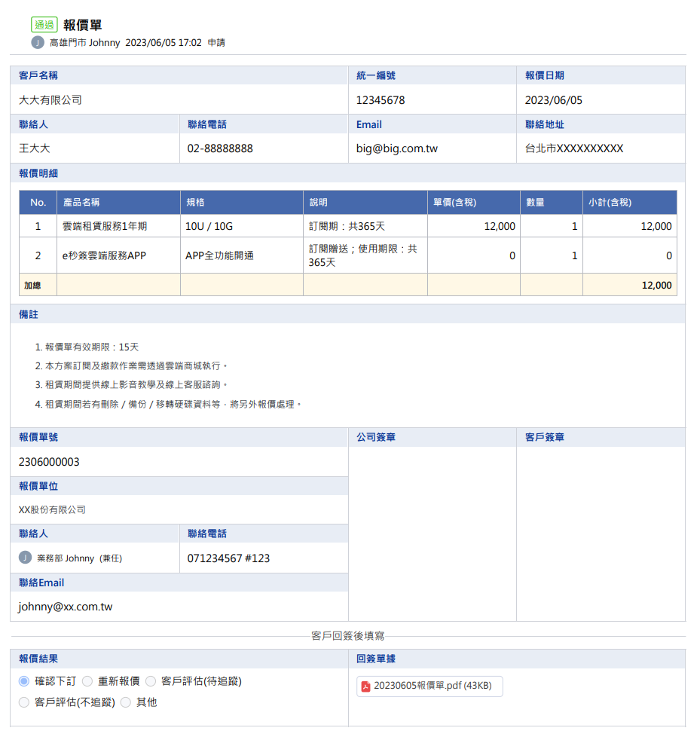Click the No. column header
Image resolution: width=700 pixels, height=737 pixels.
38,203
